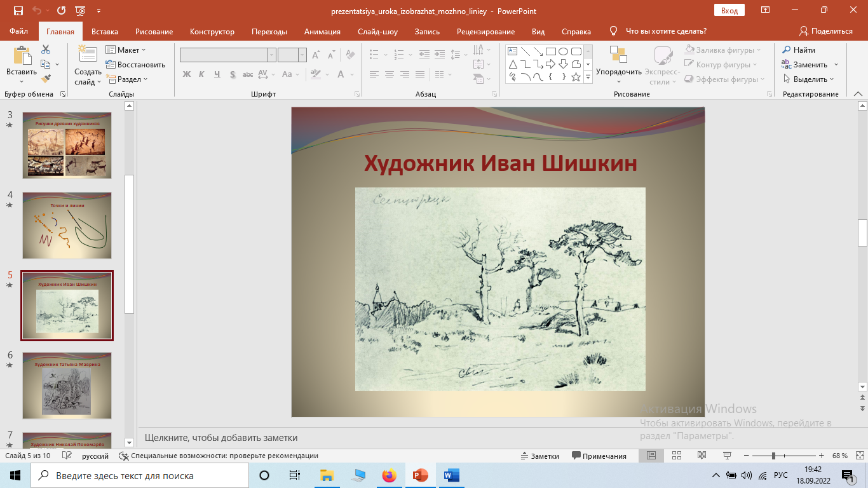868x488 pixels.
Task: Switch to reading view icon
Action: point(702,456)
